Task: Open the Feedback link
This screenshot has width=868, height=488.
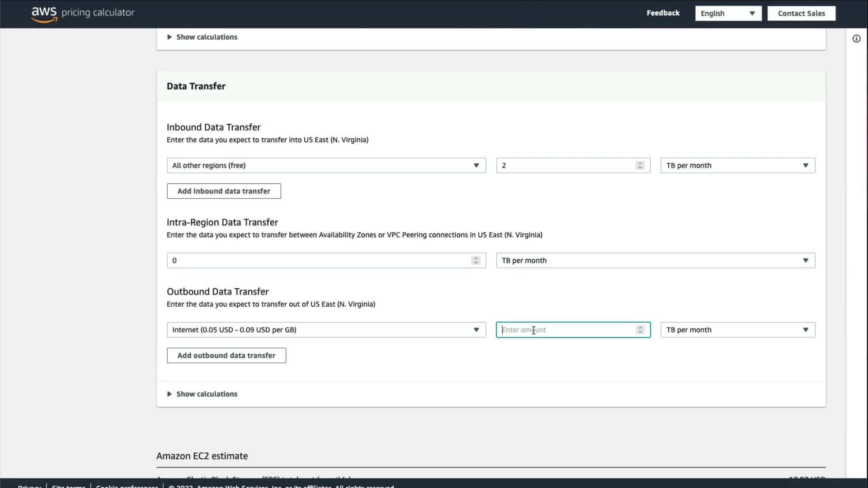Action: [x=663, y=13]
